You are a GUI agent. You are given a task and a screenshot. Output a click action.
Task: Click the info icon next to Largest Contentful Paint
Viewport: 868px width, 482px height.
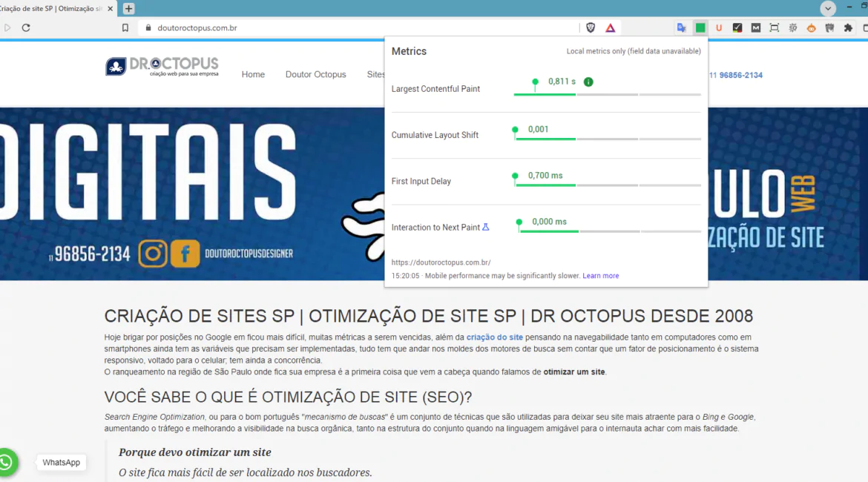pos(588,82)
